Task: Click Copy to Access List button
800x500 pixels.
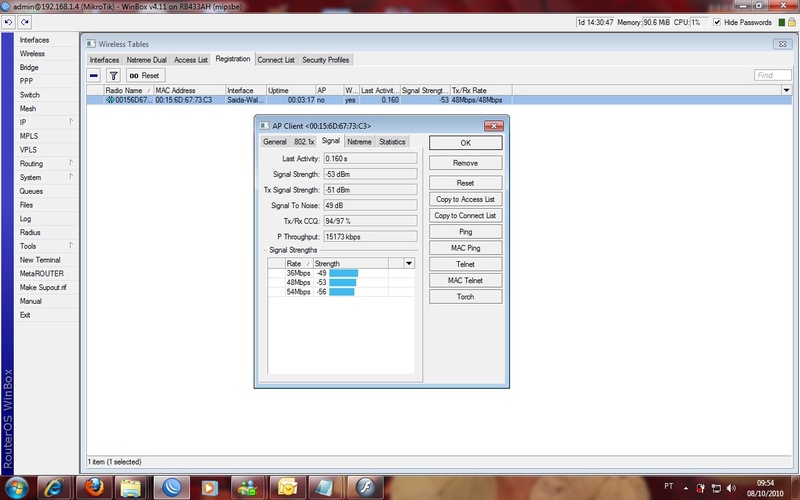Action: pyautogui.click(x=465, y=199)
